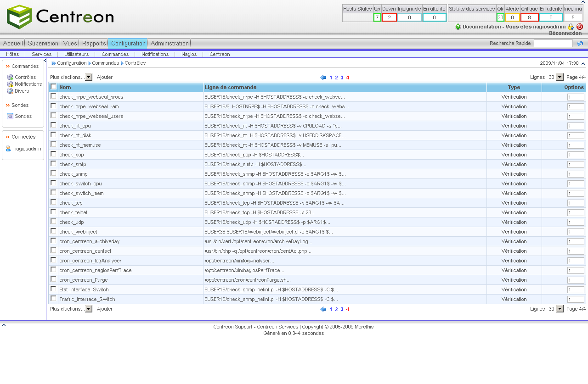Check the box for check_nt_cpu
The height and width of the screenshot is (384, 588).
[54, 125]
